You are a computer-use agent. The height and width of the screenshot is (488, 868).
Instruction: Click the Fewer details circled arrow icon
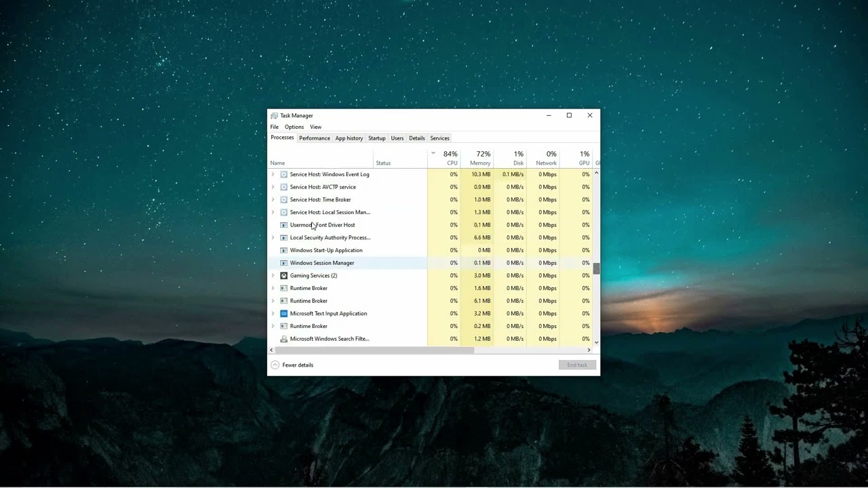[275, 365]
